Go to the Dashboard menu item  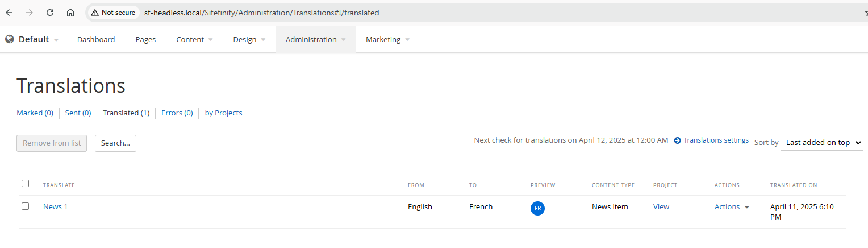pyautogui.click(x=96, y=39)
